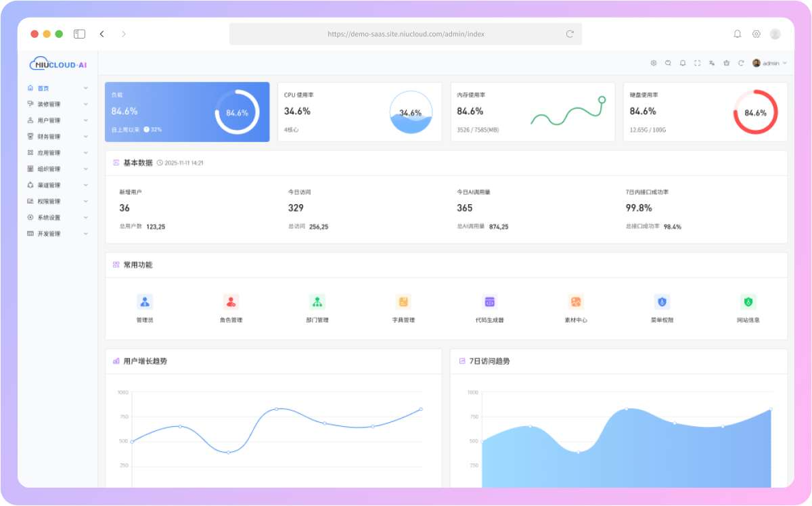812x506 pixels.
Task: Expand the 装修管理 menu chevron
Action: coord(86,104)
